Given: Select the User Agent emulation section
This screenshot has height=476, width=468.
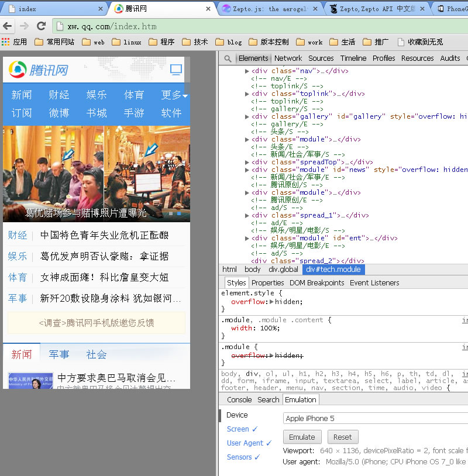Looking at the screenshot, I should click(x=249, y=443).
